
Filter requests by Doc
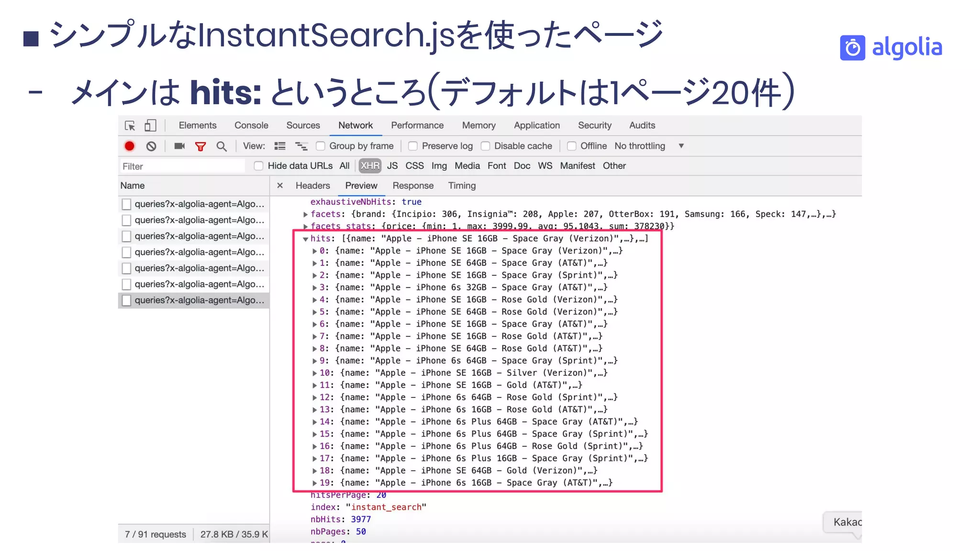(x=522, y=166)
